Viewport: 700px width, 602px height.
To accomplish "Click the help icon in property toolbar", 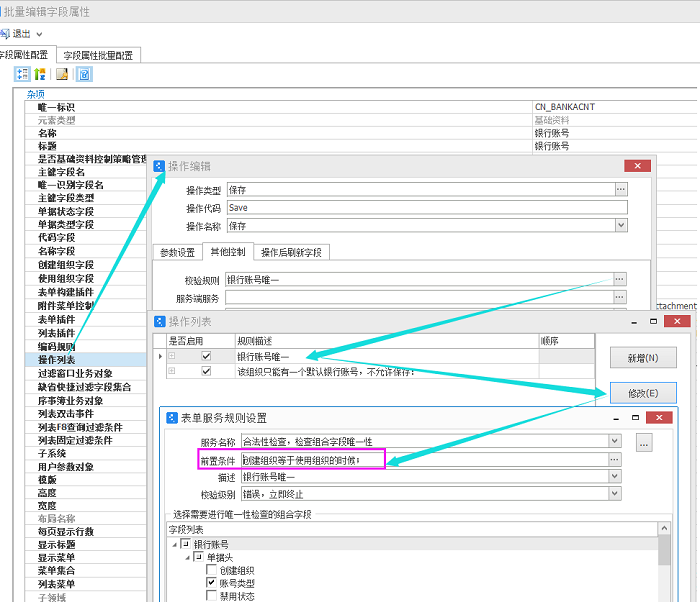I will [x=85, y=74].
